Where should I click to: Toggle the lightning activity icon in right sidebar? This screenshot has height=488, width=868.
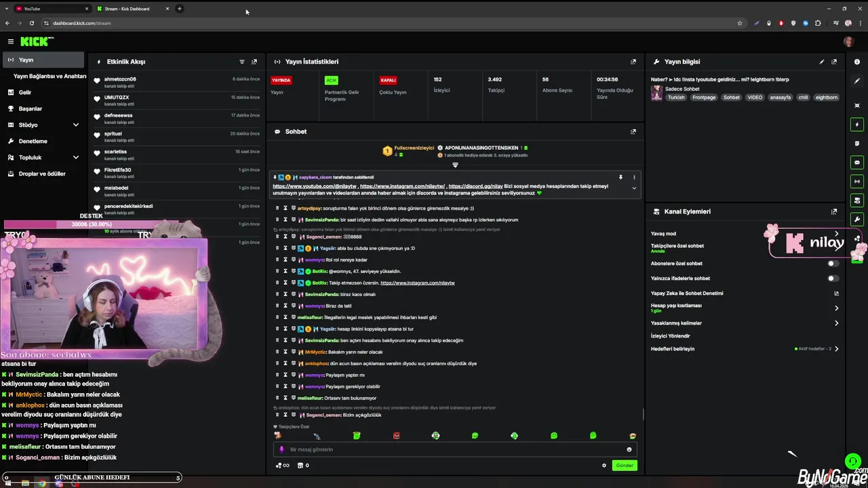tap(857, 125)
